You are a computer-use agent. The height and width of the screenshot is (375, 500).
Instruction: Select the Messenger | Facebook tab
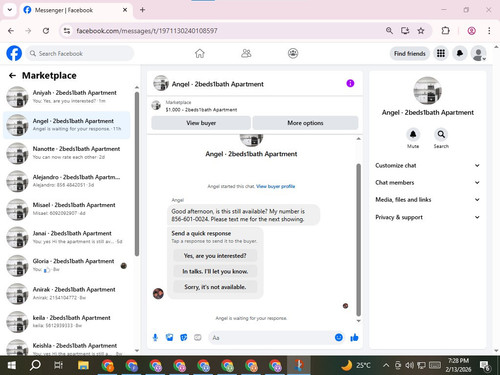click(76, 10)
